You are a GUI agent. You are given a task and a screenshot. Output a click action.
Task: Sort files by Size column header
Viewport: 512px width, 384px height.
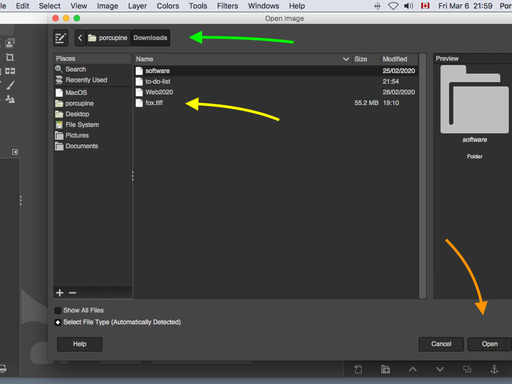pos(366,59)
